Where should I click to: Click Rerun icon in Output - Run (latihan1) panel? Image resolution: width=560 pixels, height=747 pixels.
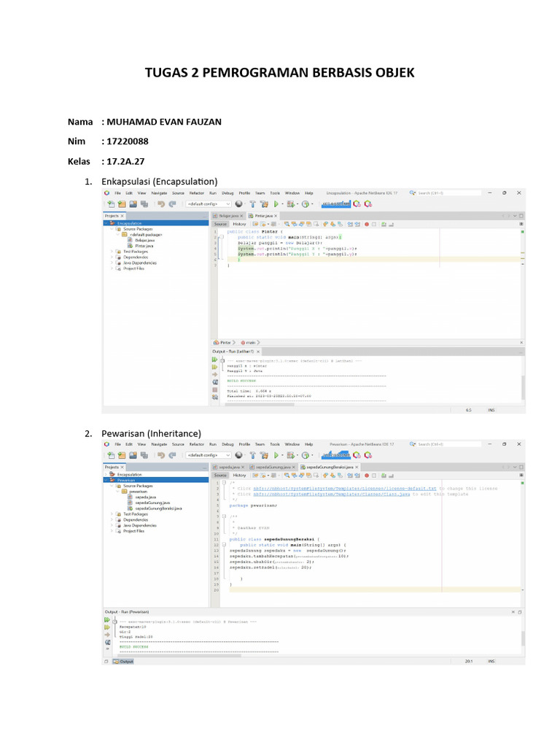click(x=215, y=360)
